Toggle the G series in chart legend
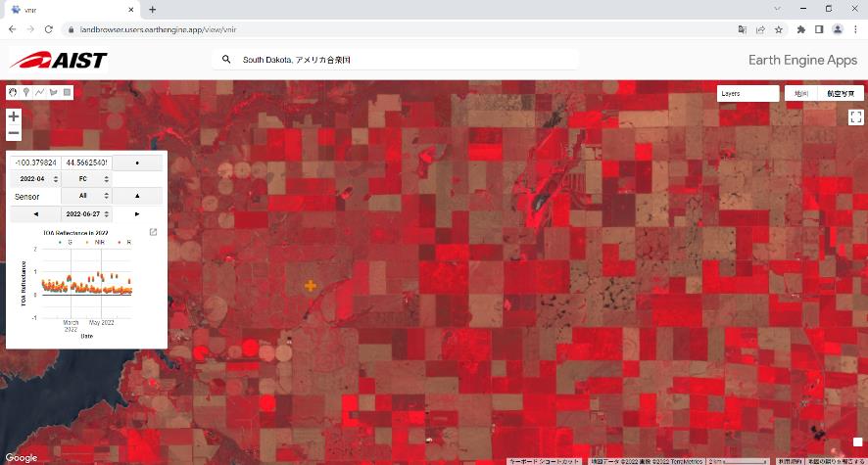The height and width of the screenshot is (465, 868). (66, 242)
